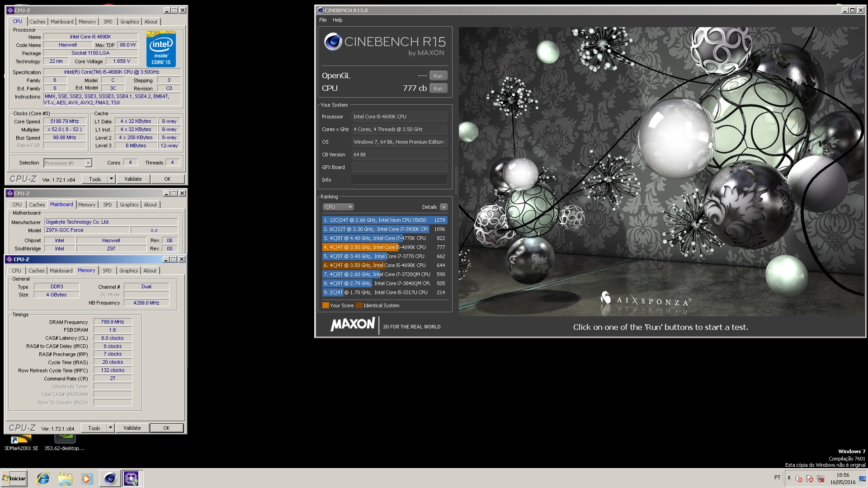Click the Z97X-SOC Force model field
The height and width of the screenshot is (488, 868).
pos(86,230)
